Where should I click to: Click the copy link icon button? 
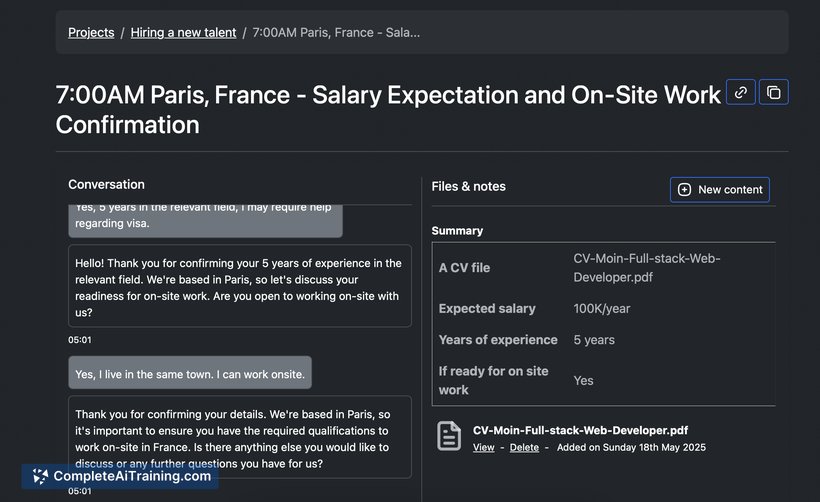pos(740,92)
